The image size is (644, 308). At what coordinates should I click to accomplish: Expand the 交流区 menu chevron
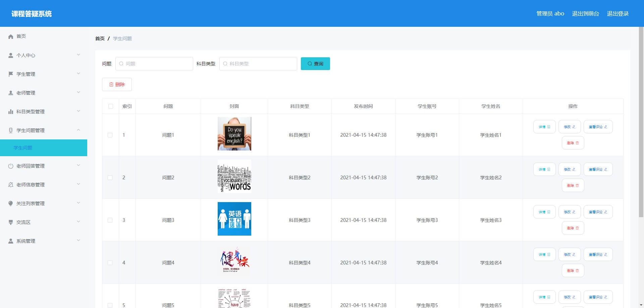(78, 222)
